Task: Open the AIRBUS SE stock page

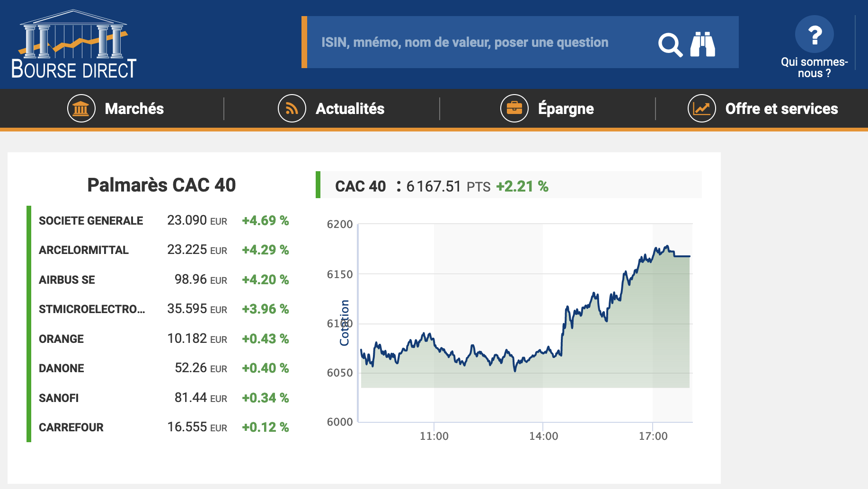Action: (x=67, y=280)
